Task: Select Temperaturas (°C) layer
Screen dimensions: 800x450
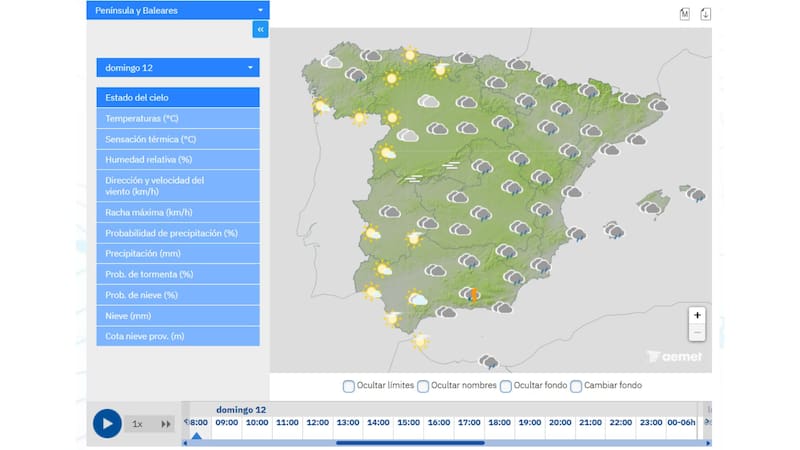Action: pyautogui.click(x=178, y=118)
